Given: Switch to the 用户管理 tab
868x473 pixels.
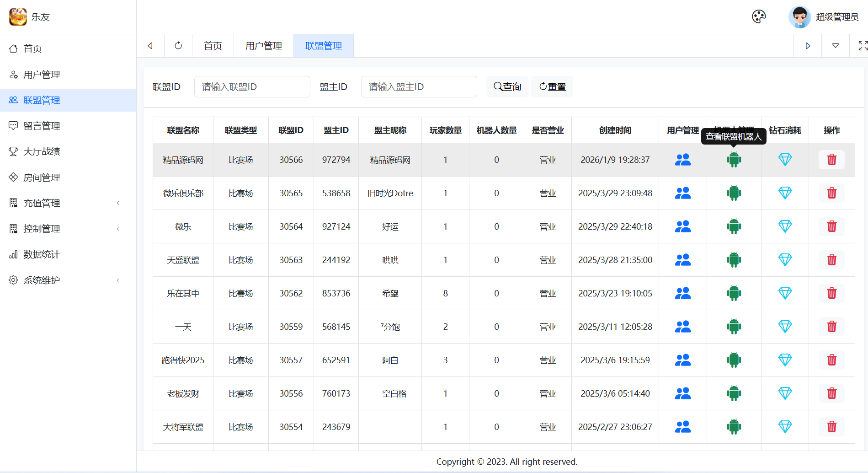Looking at the screenshot, I should point(264,46).
